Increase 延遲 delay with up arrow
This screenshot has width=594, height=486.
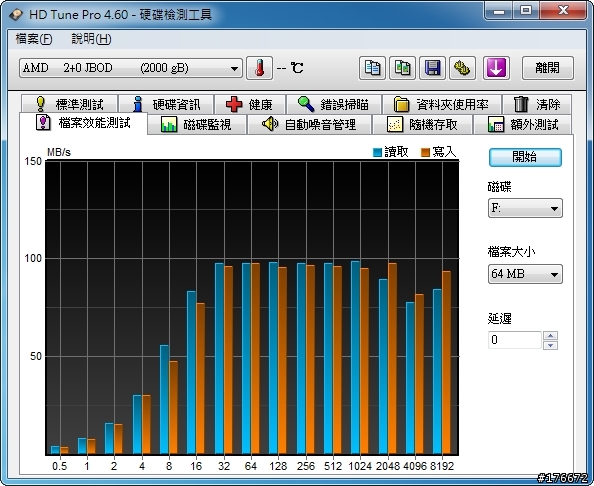point(550,335)
